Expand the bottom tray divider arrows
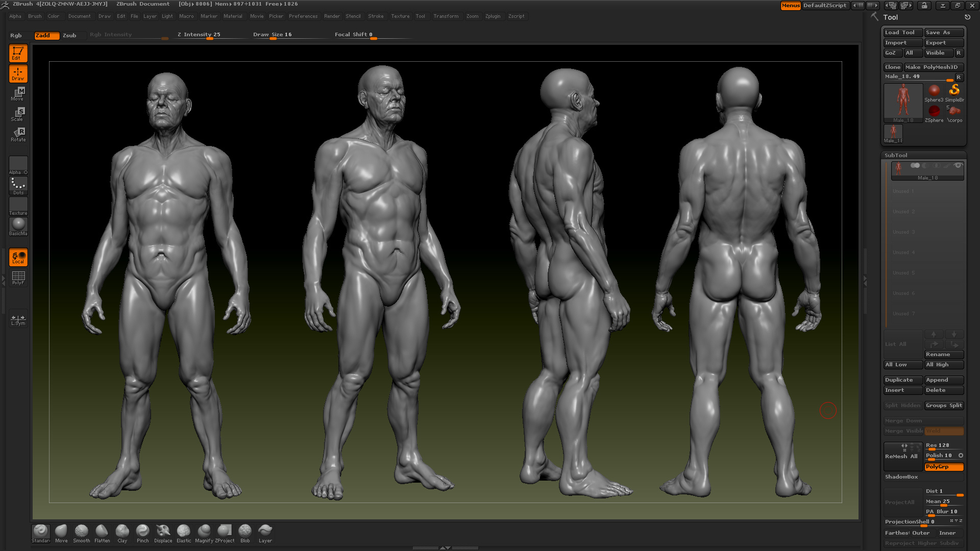Image resolution: width=980 pixels, height=551 pixels. (x=445, y=548)
